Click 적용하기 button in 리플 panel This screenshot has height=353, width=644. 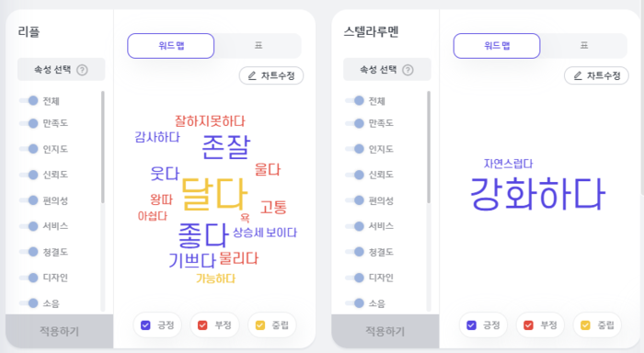(59, 331)
